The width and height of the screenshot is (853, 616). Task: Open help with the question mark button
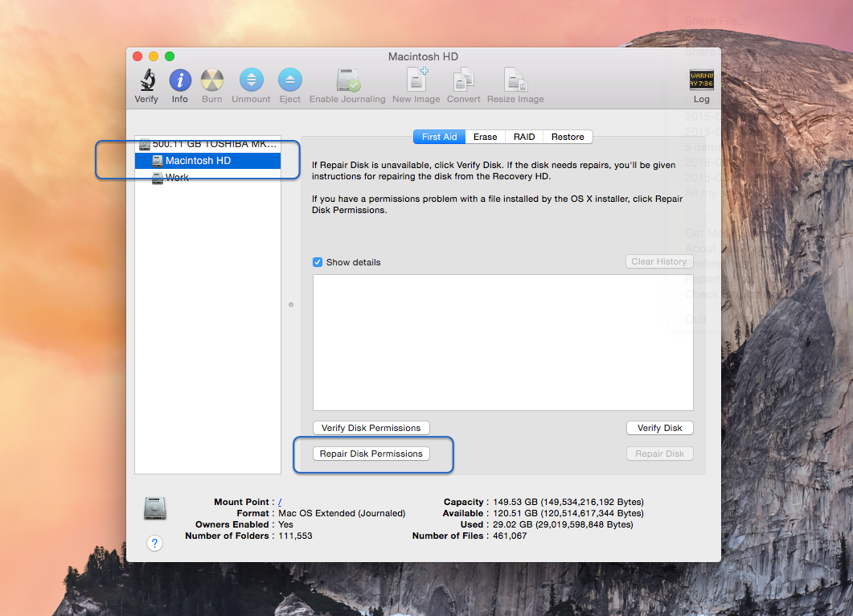(154, 543)
